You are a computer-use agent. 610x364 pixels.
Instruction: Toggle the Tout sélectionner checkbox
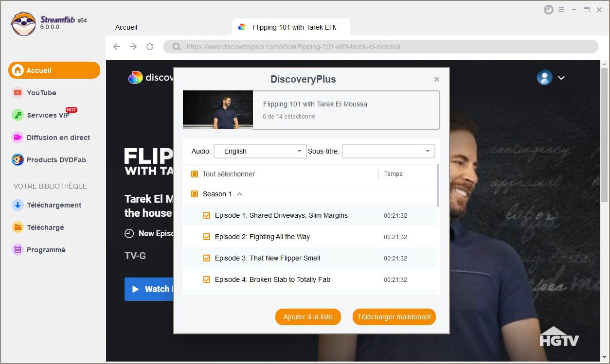(x=195, y=174)
